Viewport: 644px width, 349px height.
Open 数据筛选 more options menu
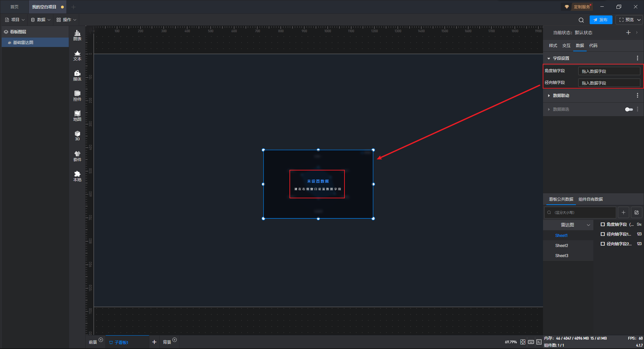tap(638, 109)
